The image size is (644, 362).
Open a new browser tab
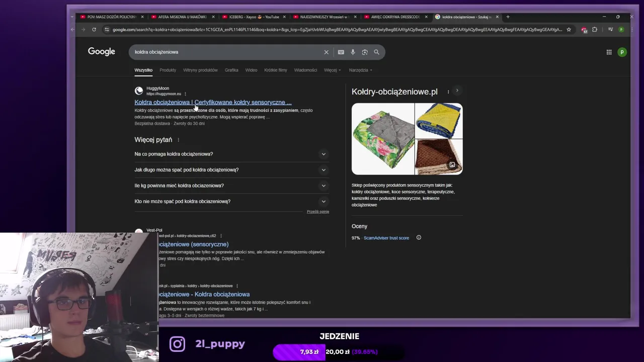coord(508,17)
